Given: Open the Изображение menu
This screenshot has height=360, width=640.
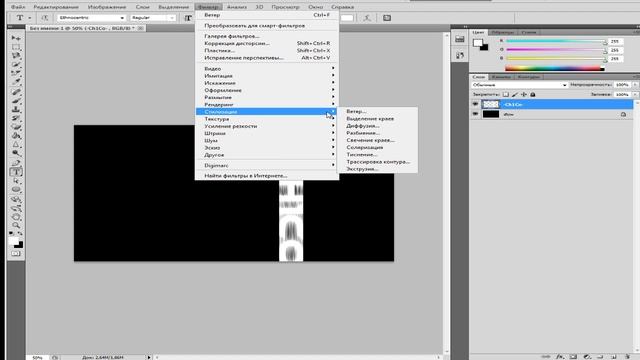Looking at the screenshot, I should (107, 7).
